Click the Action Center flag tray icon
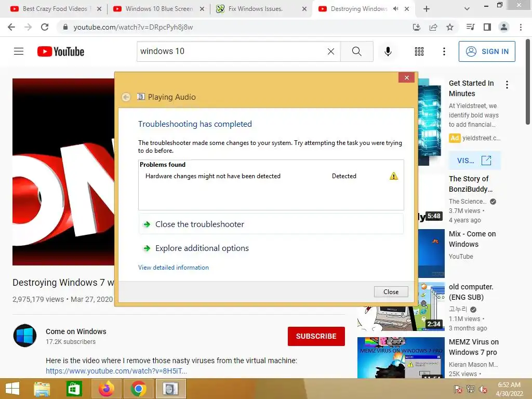Viewport: 532px width, 399px height. click(x=458, y=389)
